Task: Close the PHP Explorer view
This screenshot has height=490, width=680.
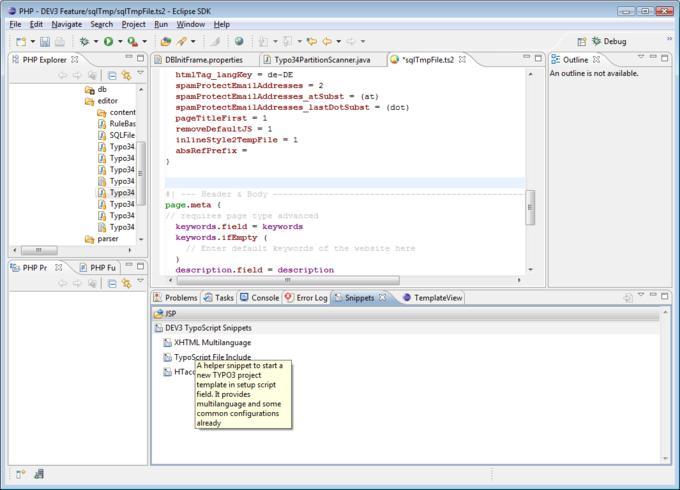Action: pos(75,59)
